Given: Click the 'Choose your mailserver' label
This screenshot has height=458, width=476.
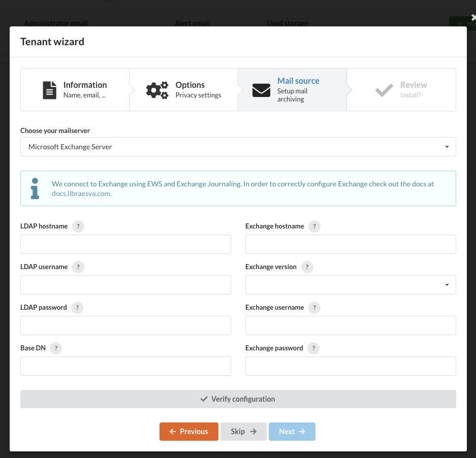Looking at the screenshot, I should pos(55,131).
